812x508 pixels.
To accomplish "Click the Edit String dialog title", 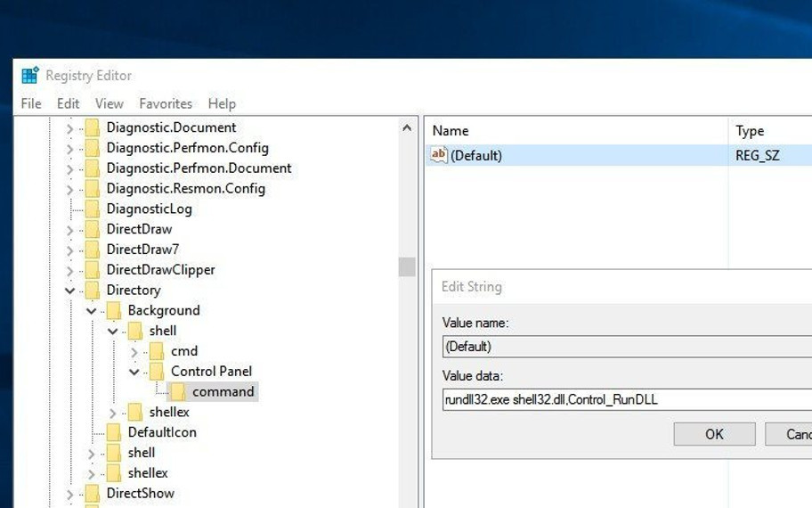I will coord(472,287).
